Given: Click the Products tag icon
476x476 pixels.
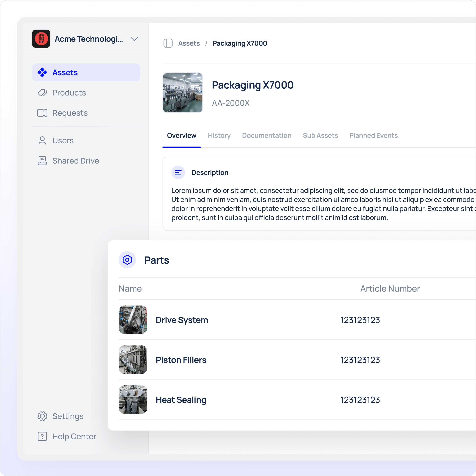Looking at the screenshot, I should [42, 93].
